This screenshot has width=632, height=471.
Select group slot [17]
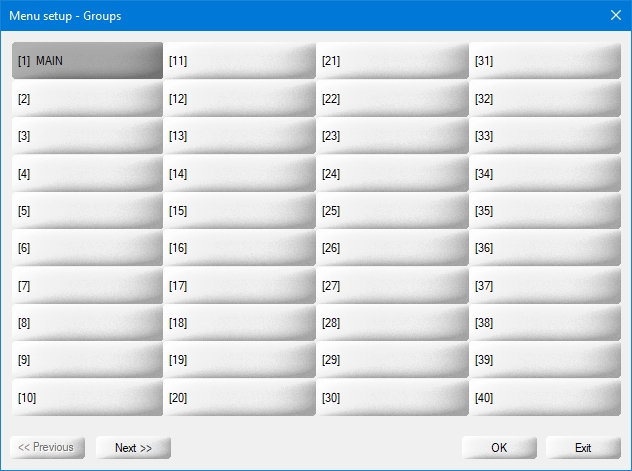[239, 286]
